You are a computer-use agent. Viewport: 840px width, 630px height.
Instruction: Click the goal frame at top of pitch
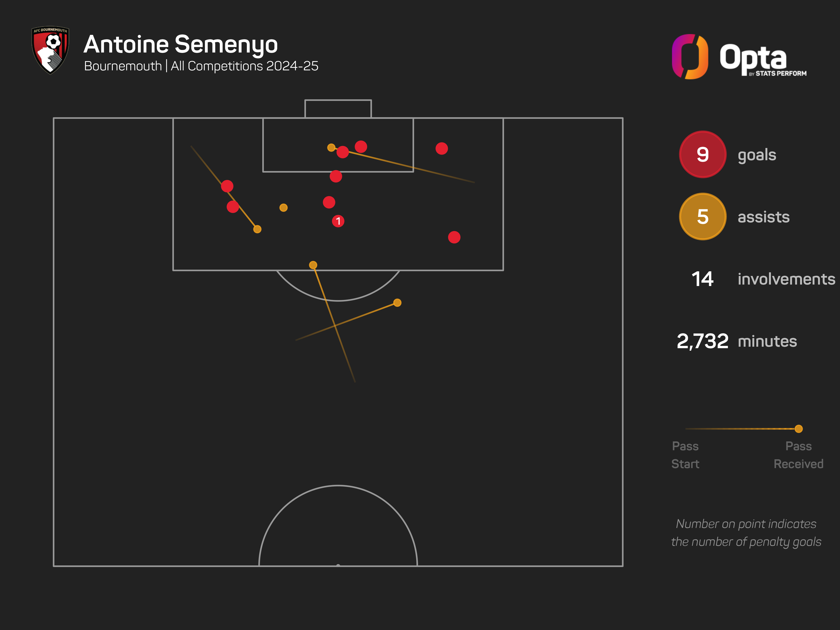338,109
